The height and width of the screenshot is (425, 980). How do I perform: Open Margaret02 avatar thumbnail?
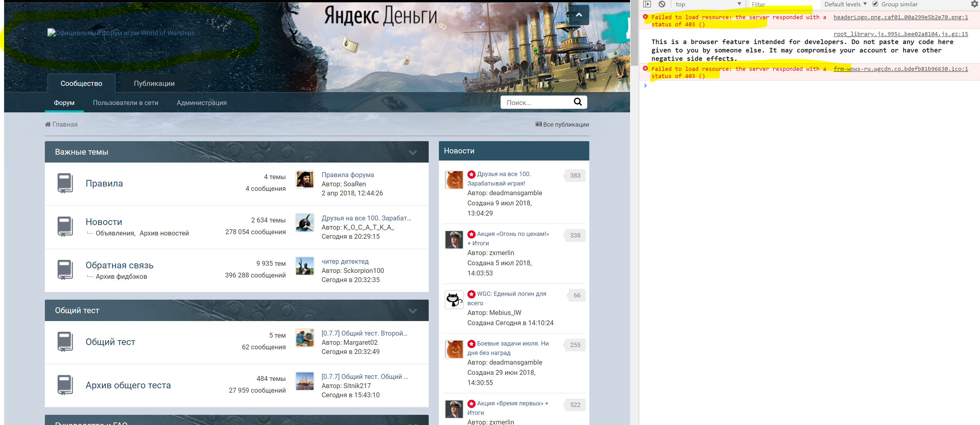pyautogui.click(x=305, y=338)
